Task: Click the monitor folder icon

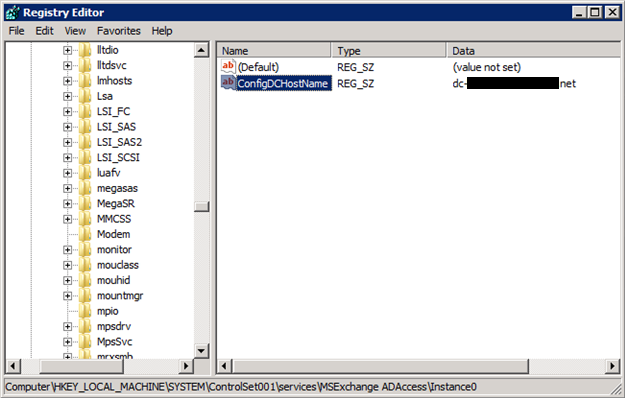Action: click(85, 249)
